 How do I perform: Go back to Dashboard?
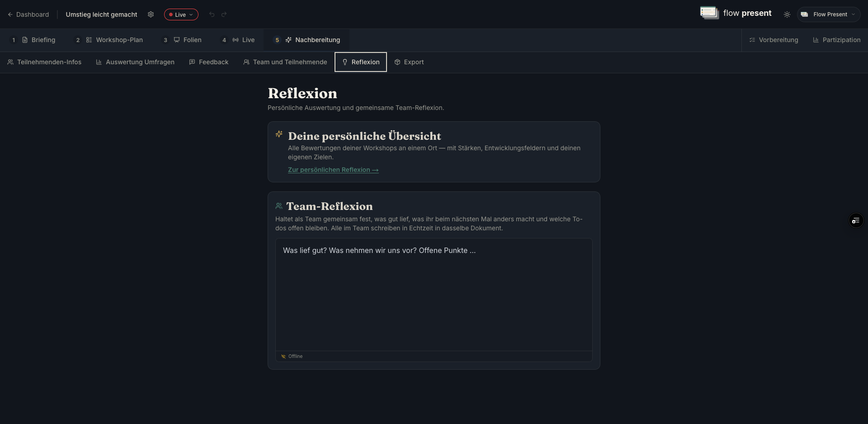point(28,14)
